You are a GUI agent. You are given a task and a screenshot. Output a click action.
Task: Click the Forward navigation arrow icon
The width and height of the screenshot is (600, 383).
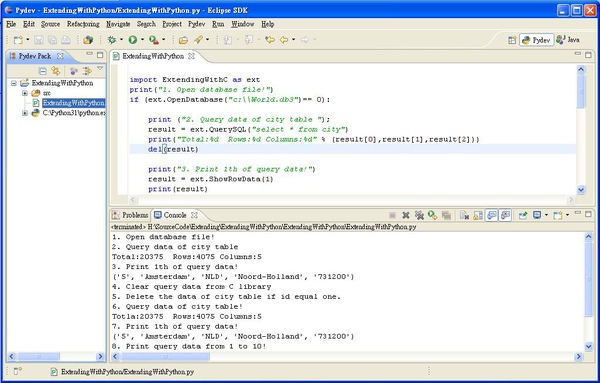(x=305, y=40)
